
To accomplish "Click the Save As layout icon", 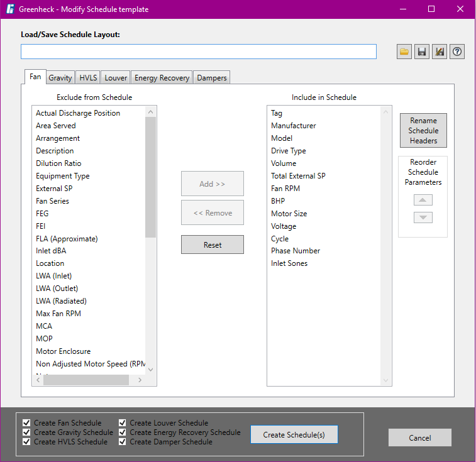I will 440,52.
